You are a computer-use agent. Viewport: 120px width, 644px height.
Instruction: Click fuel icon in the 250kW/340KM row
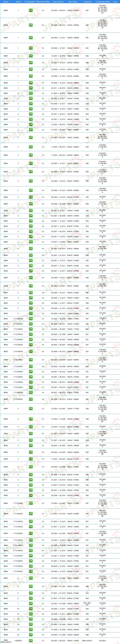point(31,88)
